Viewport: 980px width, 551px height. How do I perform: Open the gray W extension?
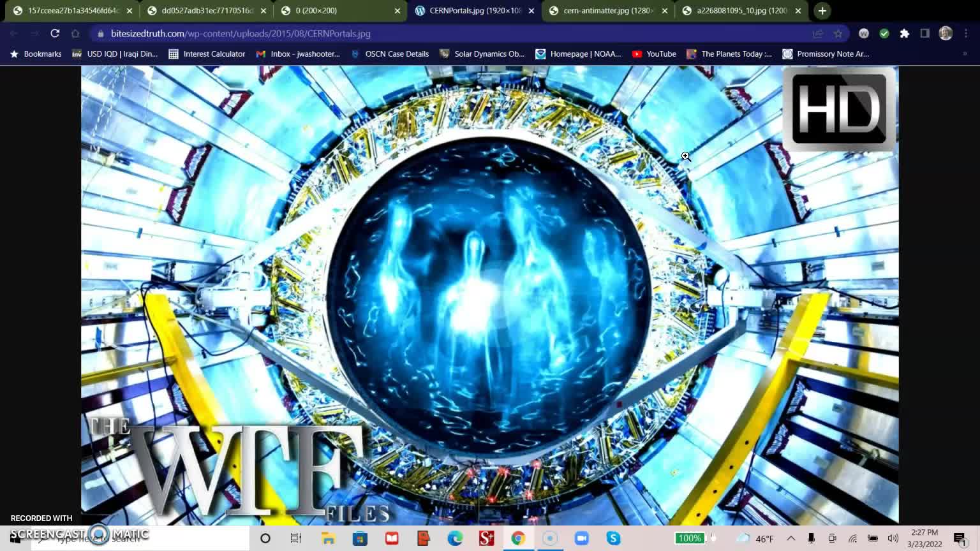864,33
